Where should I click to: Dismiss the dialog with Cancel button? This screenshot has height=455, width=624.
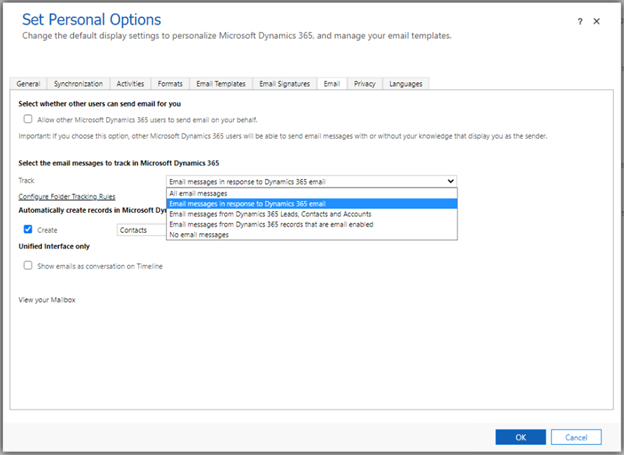[576, 437]
